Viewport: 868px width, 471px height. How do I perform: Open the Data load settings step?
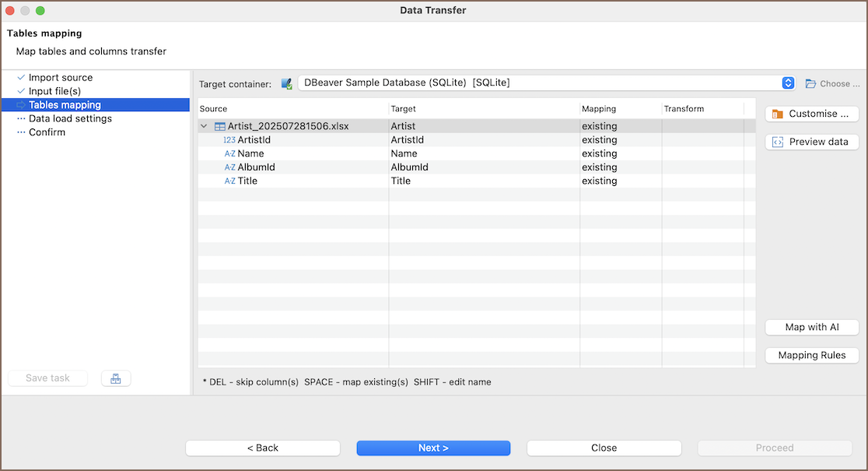click(x=70, y=118)
